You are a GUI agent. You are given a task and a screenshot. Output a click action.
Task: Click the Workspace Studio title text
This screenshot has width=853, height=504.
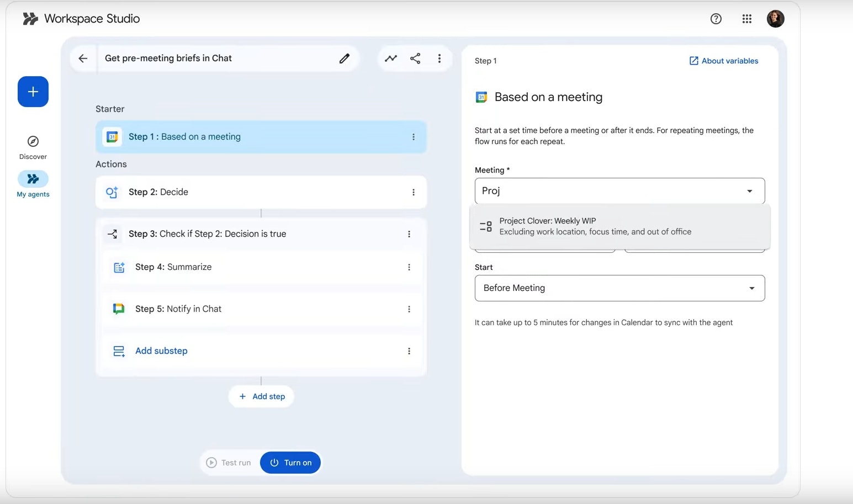pos(92,19)
